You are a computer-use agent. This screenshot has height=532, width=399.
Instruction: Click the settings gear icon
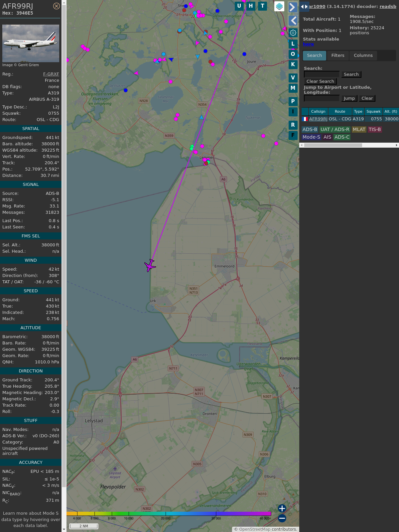pyautogui.click(x=293, y=33)
